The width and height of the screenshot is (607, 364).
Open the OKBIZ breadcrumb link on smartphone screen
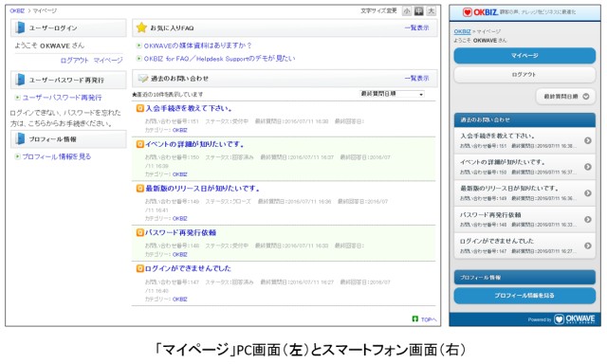pyautogui.click(x=462, y=31)
